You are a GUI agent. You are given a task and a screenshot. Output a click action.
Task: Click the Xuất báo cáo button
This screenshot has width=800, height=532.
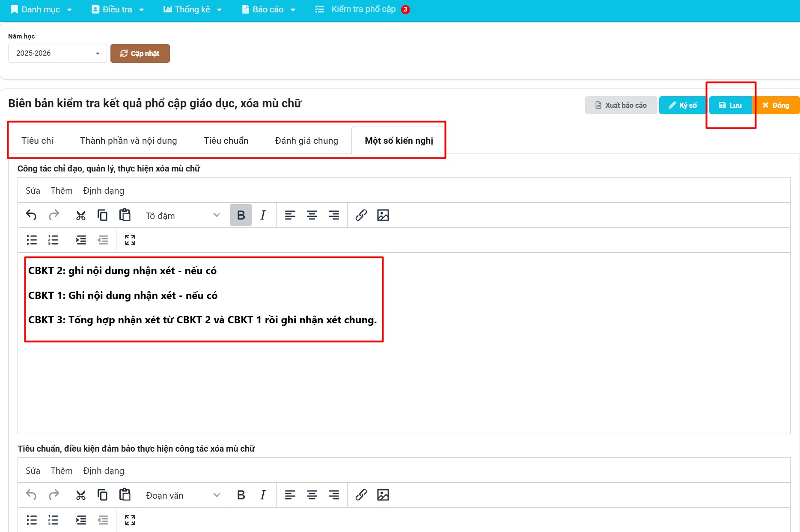pos(621,105)
